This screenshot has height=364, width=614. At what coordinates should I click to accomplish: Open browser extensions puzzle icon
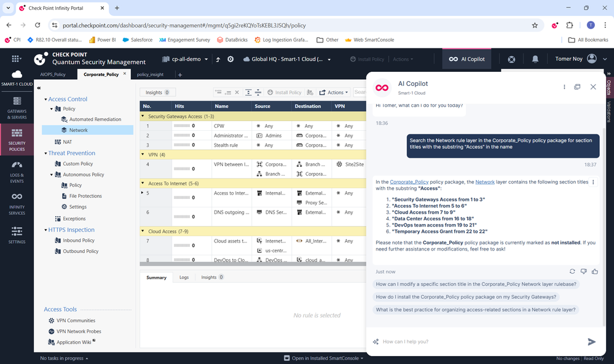click(x=570, y=25)
